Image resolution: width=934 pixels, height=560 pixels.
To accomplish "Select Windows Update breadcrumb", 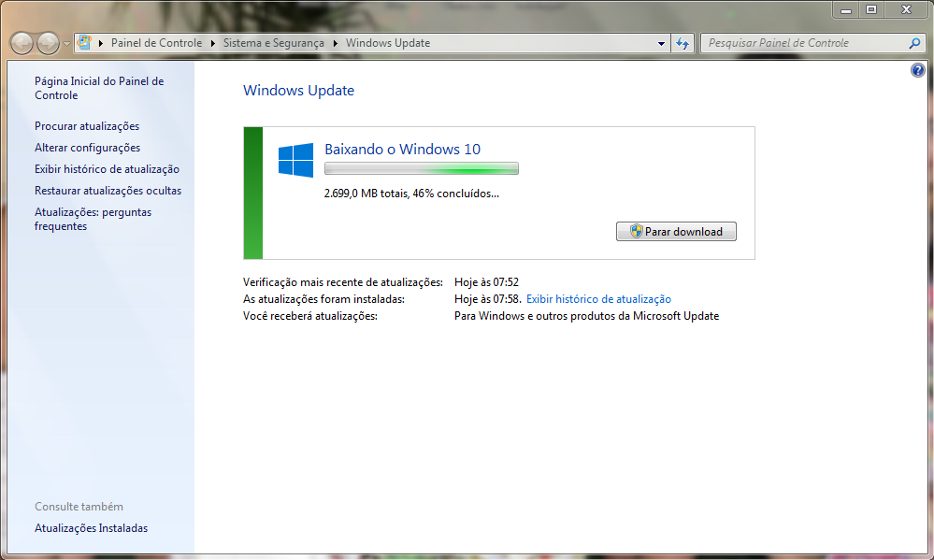I will tap(388, 43).
